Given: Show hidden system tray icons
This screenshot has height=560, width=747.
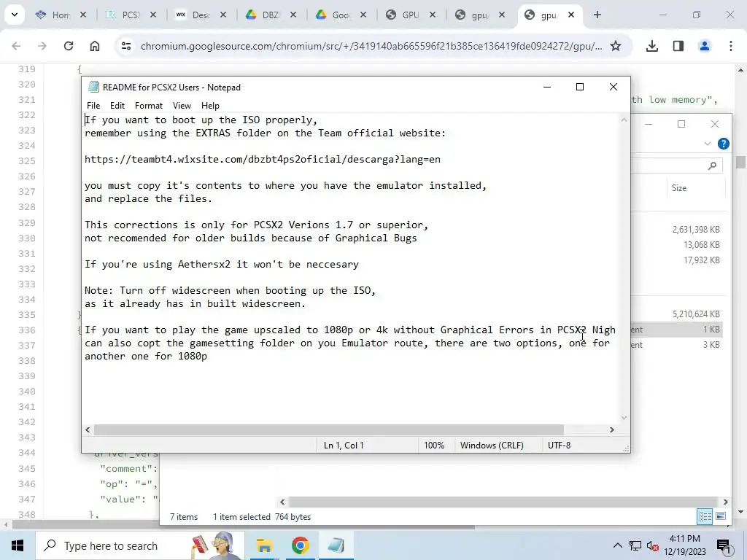Looking at the screenshot, I should point(617,545).
